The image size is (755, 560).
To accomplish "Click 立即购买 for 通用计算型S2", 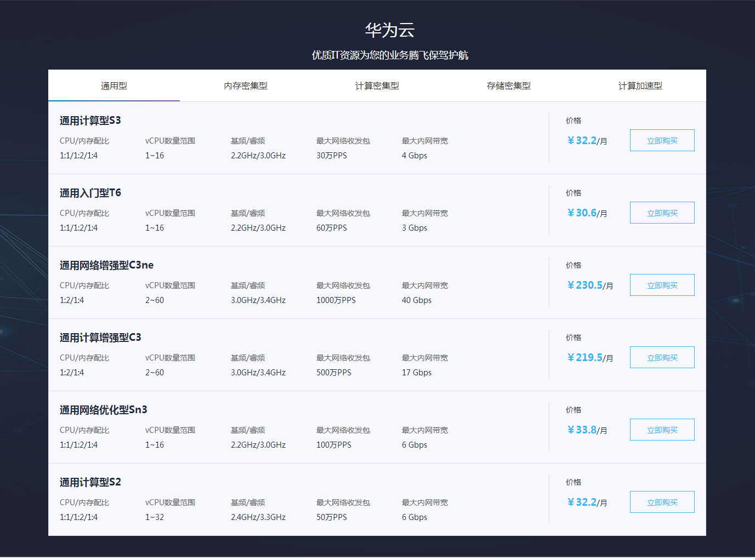I will point(662,502).
